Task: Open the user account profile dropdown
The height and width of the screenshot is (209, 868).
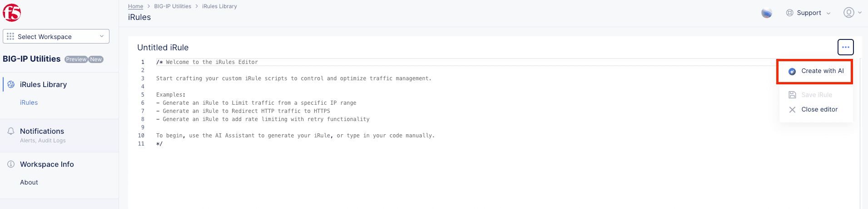Action: tap(852, 13)
